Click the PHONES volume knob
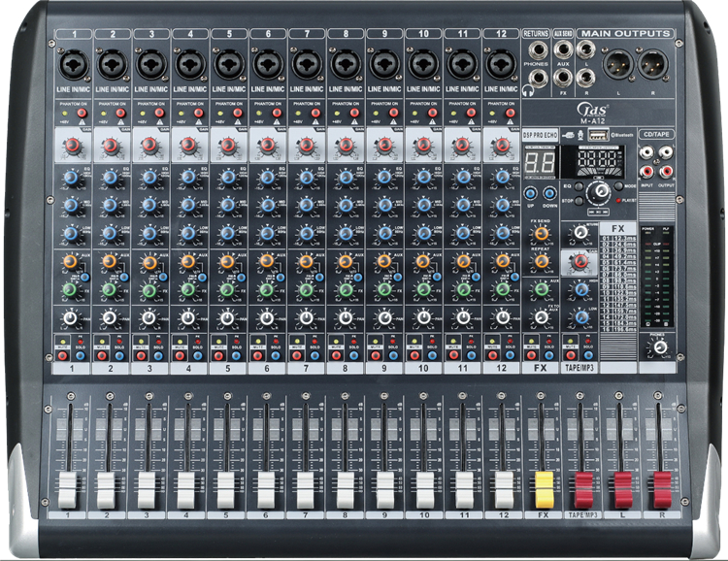 (x=662, y=346)
